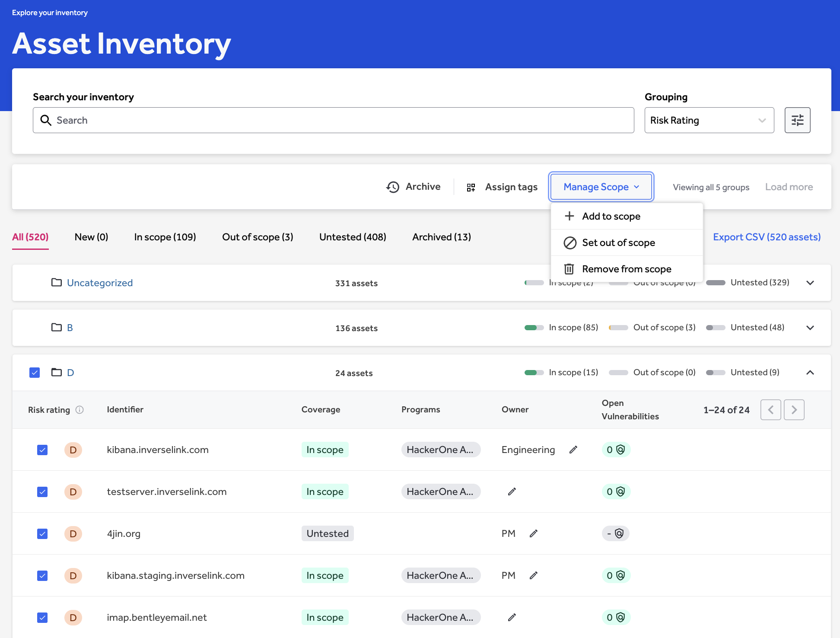Image resolution: width=840 pixels, height=638 pixels.
Task: Edit owner pencil for kibana.inverselink.com
Action: (573, 450)
